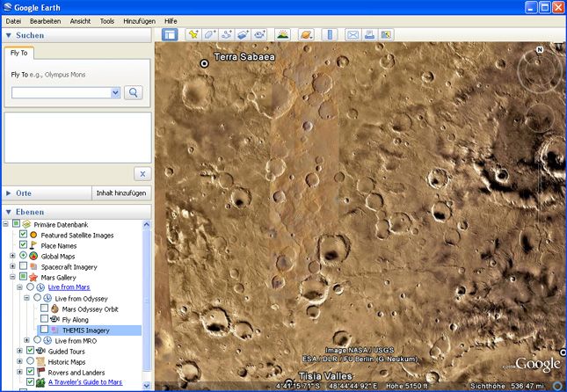
Task: Open the Hilfe menu
Action: click(x=171, y=21)
